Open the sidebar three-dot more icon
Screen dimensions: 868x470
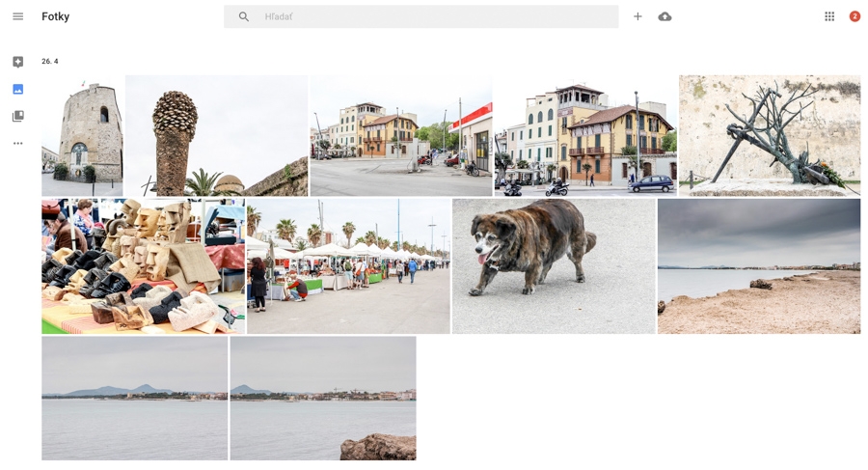pyautogui.click(x=17, y=143)
